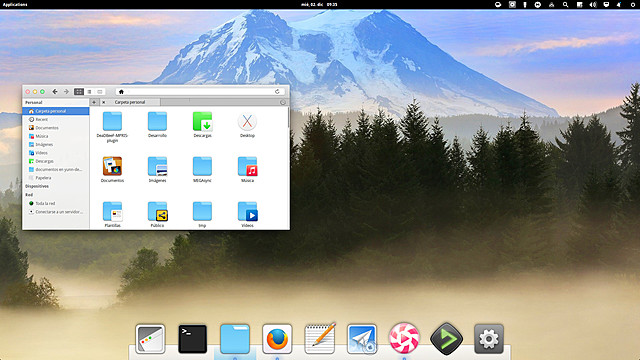Screen dimensions: 640x360
Task: Open Descargas in sidebar
Action: click(56, 161)
